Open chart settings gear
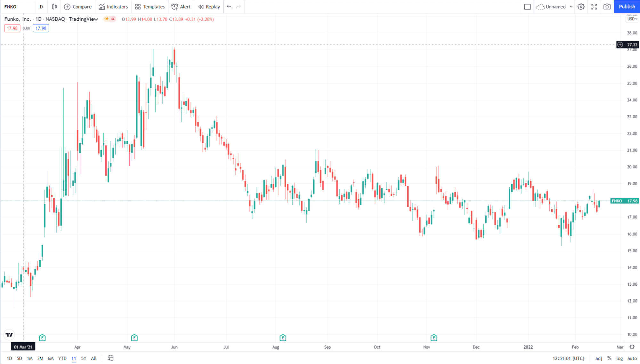 point(581,7)
